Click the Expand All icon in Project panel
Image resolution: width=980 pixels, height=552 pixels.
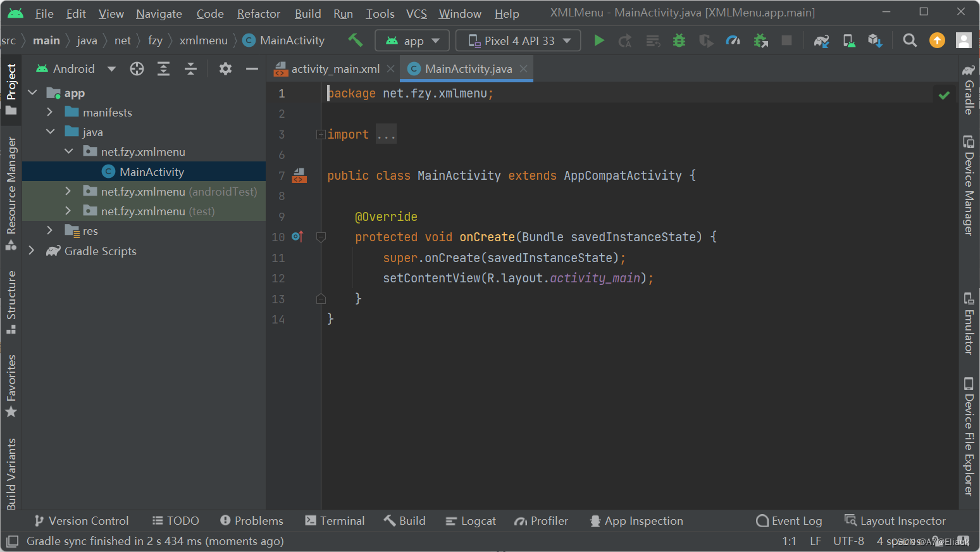pos(163,68)
